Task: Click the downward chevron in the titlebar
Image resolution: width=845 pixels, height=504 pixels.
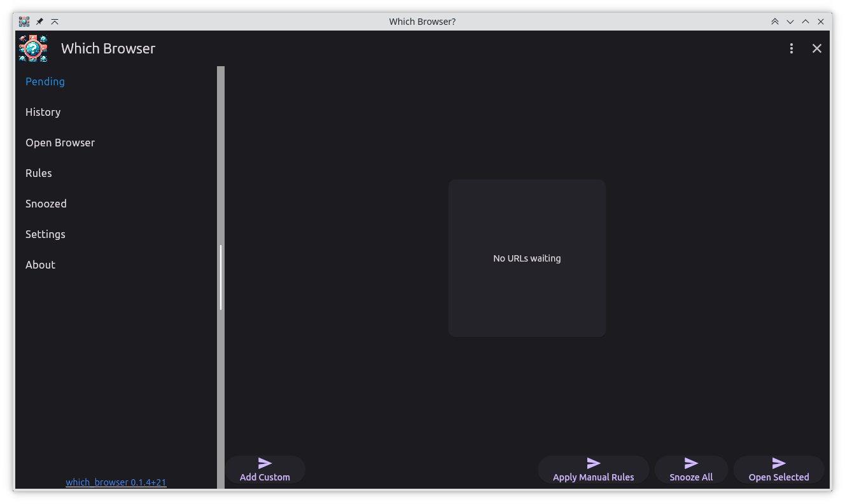Action: click(x=790, y=21)
